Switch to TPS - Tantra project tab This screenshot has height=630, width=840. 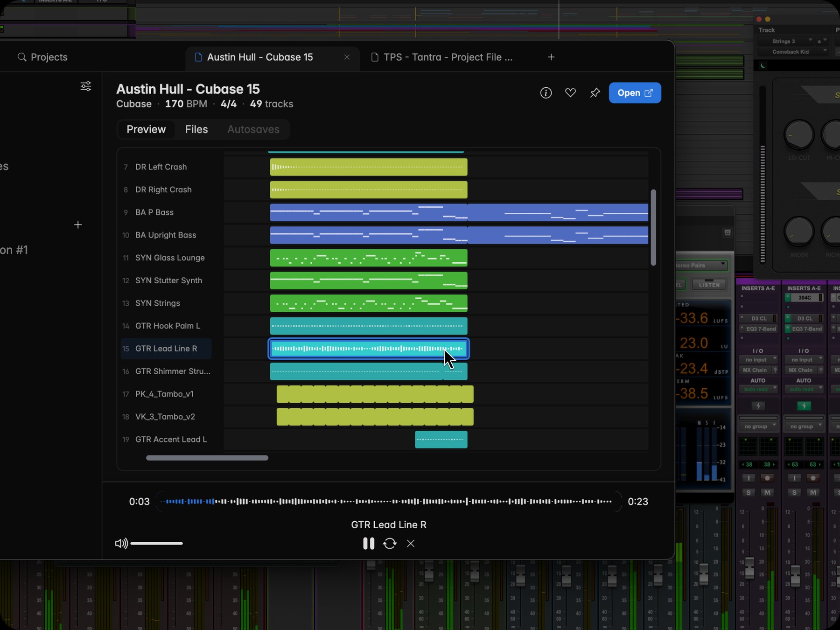point(448,57)
